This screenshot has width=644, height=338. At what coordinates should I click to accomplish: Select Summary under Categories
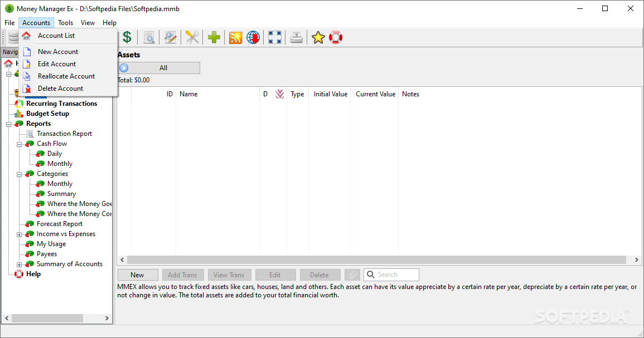tap(61, 194)
